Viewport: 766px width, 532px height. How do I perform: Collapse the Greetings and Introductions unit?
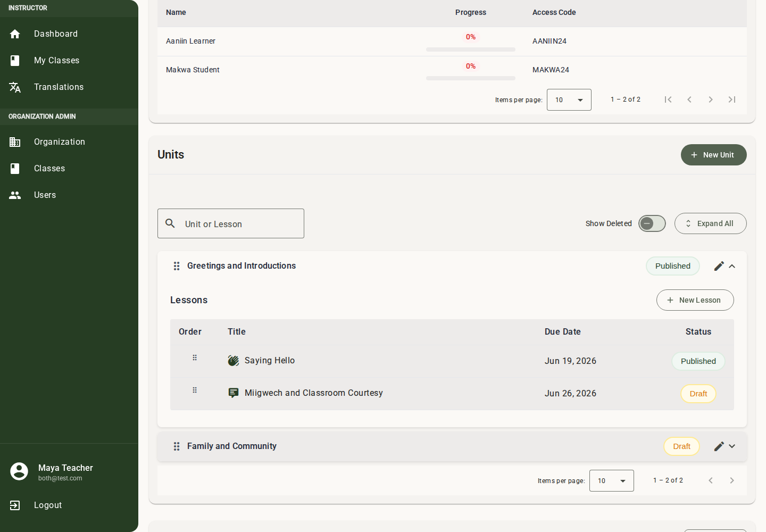click(732, 266)
